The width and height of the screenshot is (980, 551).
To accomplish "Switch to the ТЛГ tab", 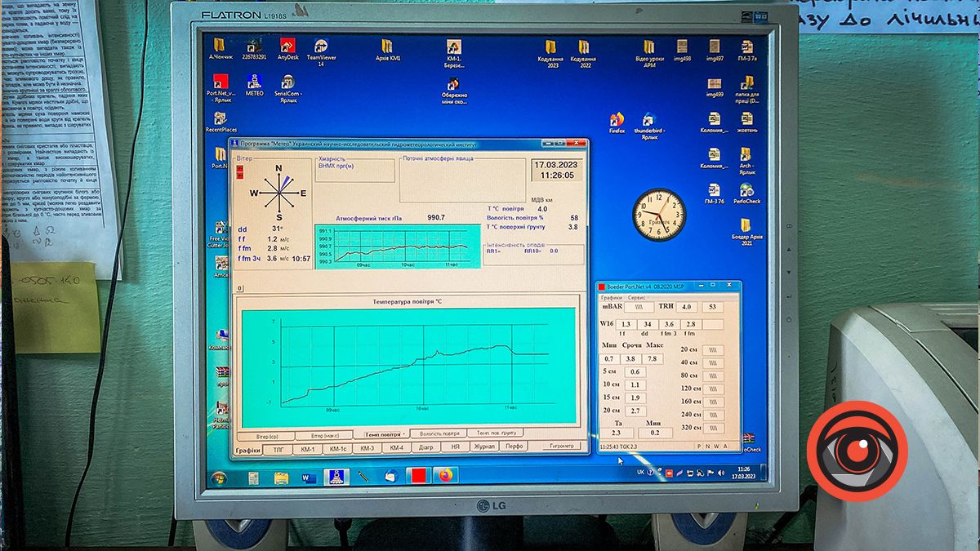I will pos(278,449).
